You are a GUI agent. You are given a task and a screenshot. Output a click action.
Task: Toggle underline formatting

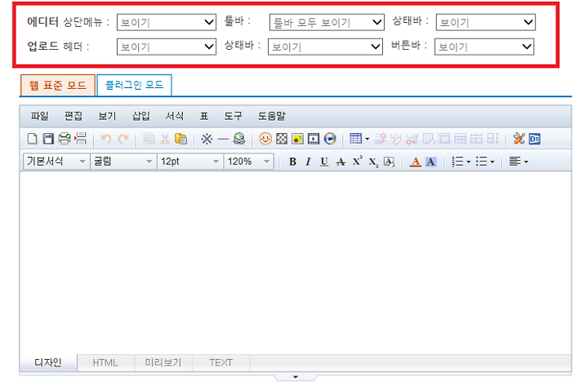coord(324,162)
